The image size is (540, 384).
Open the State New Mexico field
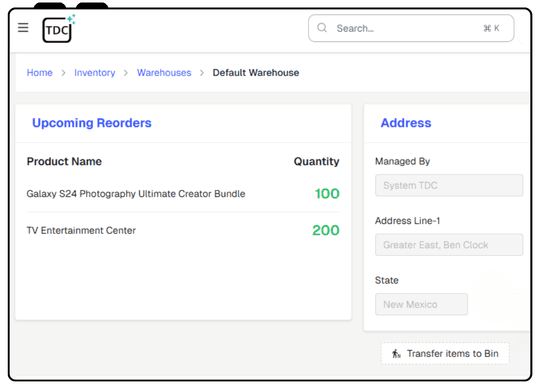421,304
